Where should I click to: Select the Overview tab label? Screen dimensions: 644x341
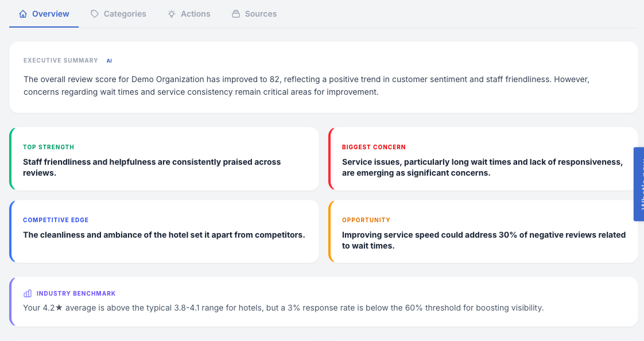51,14
